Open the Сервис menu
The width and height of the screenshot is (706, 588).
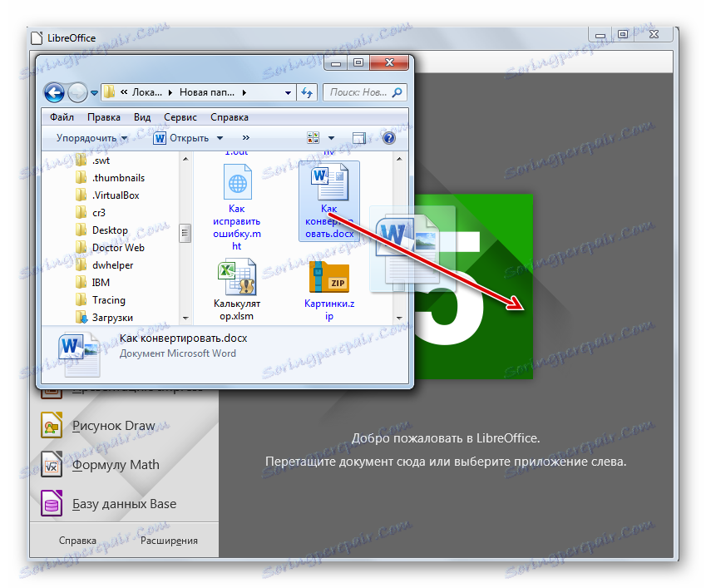click(x=180, y=117)
